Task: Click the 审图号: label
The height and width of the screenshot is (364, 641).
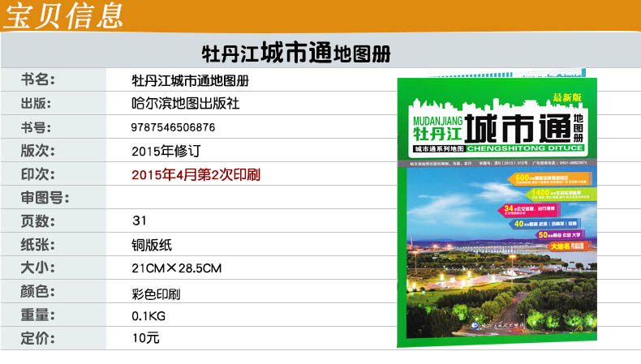Action: [x=45, y=198]
